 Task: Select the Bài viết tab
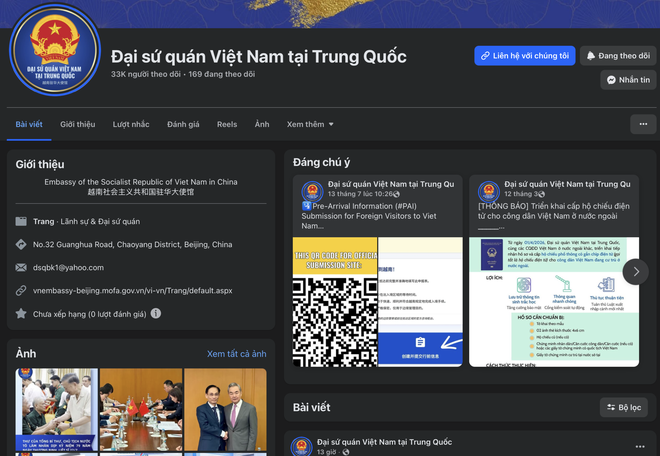coord(29,124)
